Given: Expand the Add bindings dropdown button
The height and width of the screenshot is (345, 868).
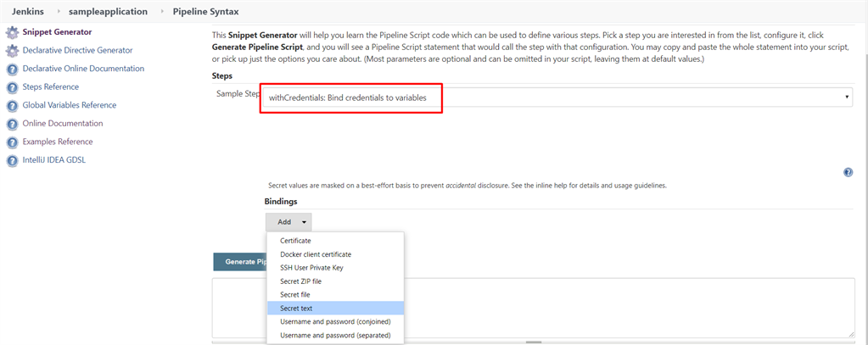Looking at the screenshot, I should [x=288, y=222].
